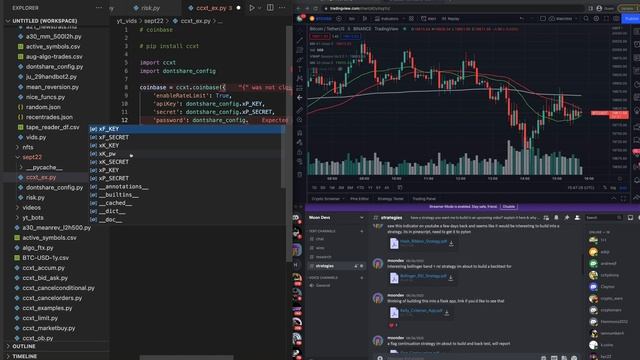Image resolution: width=640 pixels, height=360 pixels.
Task: Open the Trading Panel tab
Action: (x=424, y=199)
